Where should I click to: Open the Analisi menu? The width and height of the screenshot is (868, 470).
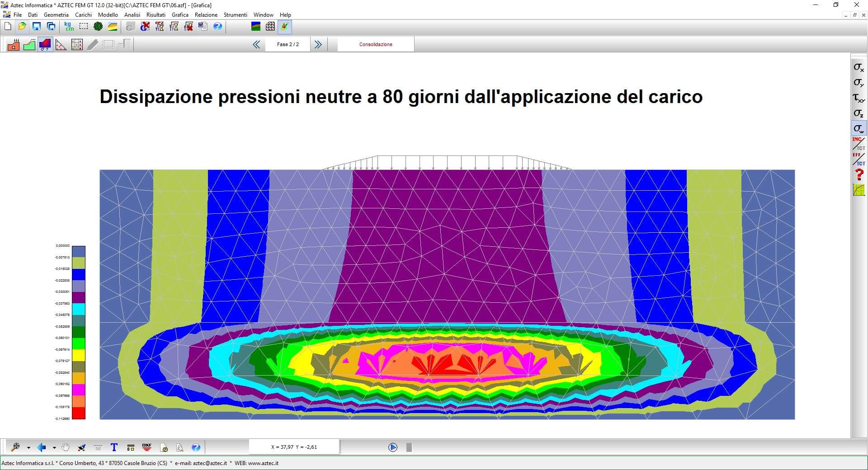point(132,15)
